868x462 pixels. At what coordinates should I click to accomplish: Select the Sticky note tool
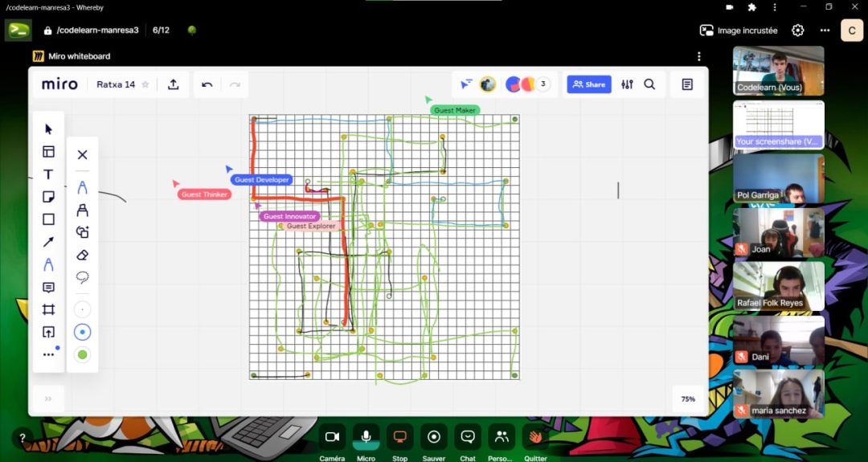pyautogui.click(x=49, y=197)
